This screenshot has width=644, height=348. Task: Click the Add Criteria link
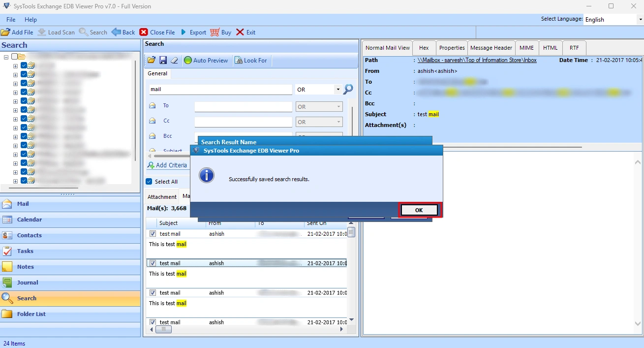[167, 165]
